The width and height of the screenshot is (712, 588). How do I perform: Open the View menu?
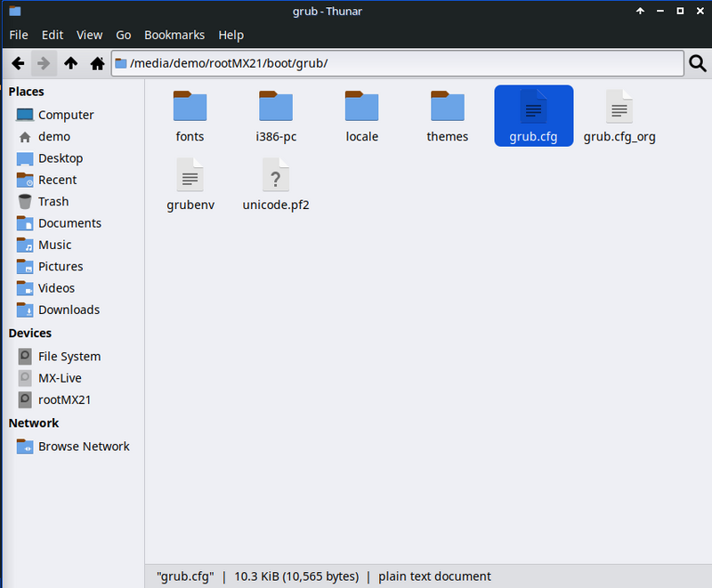tap(89, 35)
